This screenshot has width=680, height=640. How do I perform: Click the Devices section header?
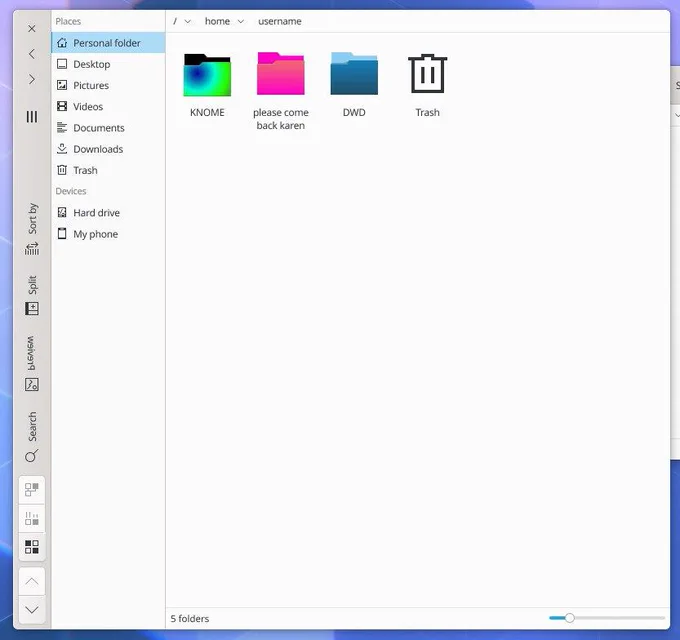click(71, 191)
